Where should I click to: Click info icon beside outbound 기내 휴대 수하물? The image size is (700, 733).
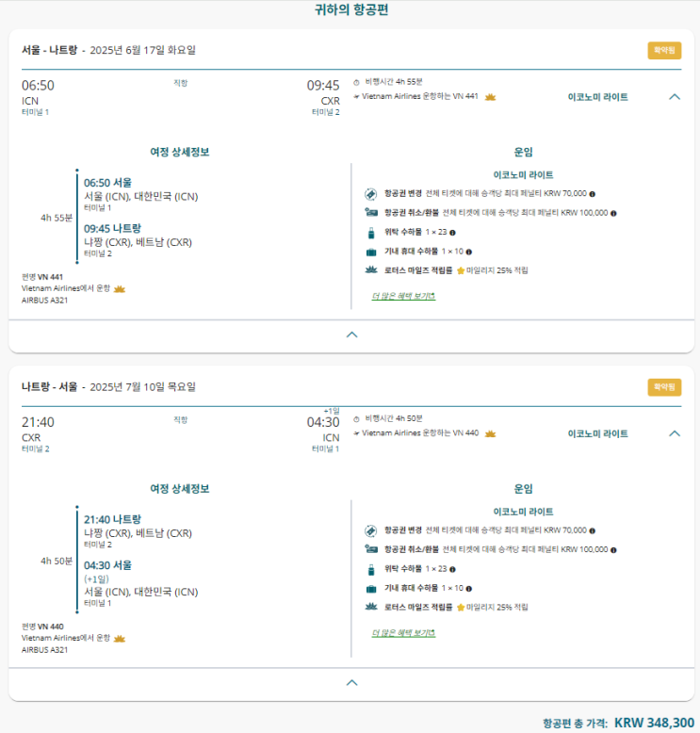pyautogui.click(x=468, y=252)
